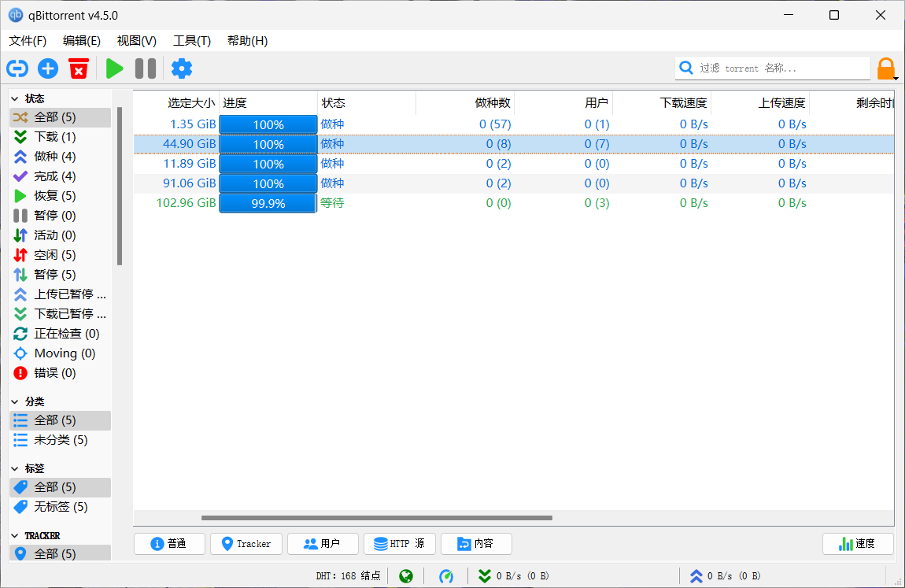
Task: Select Moving (0) status filter
Action: pos(60,353)
